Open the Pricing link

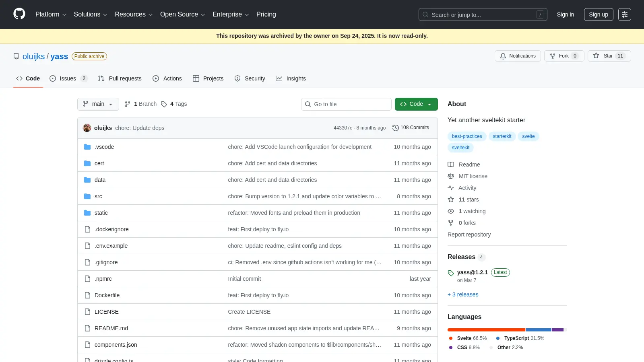pos(266,14)
